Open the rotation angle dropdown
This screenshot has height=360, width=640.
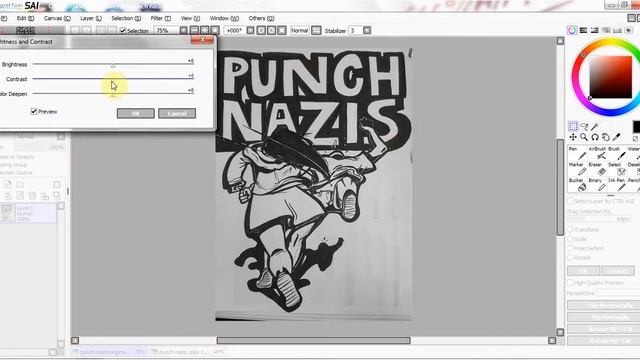click(251, 30)
